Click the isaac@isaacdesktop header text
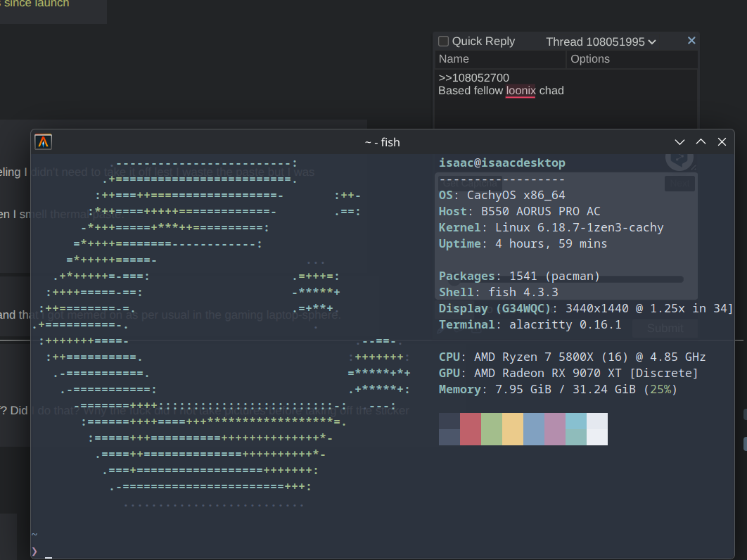This screenshot has height=560, width=747. pyautogui.click(x=502, y=163)
